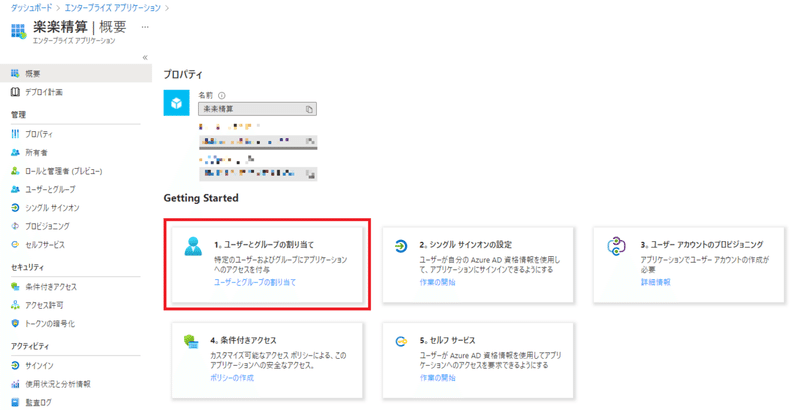
Task: Click the トークンの暗号化 shield icon
Action: [15, 323]
